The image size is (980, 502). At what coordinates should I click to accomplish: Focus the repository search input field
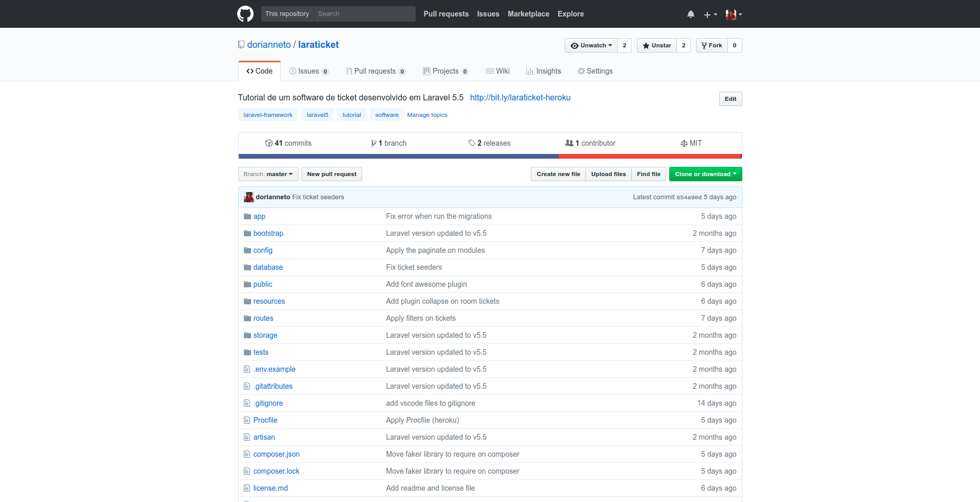tap(365, 14)
